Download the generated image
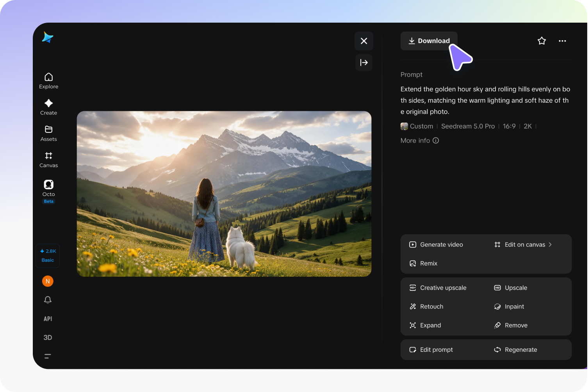Screen dimensions: 588x392 (x=429, y=41)
